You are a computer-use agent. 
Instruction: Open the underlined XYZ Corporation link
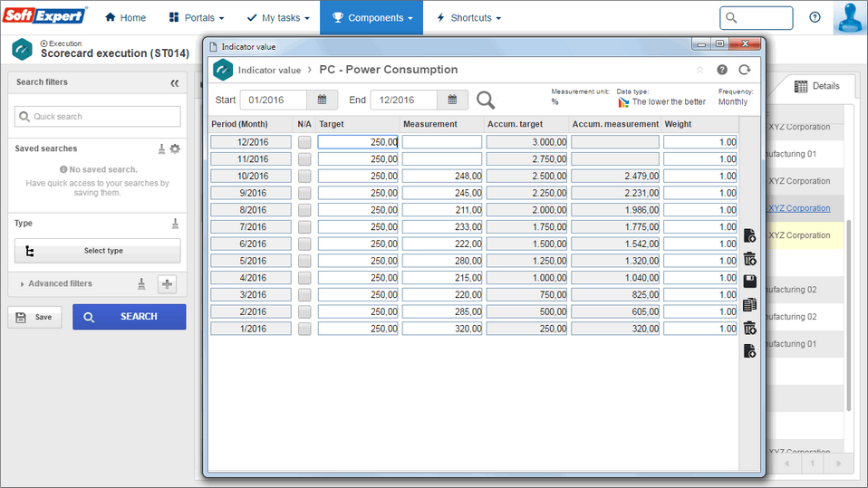click(799, 208)
